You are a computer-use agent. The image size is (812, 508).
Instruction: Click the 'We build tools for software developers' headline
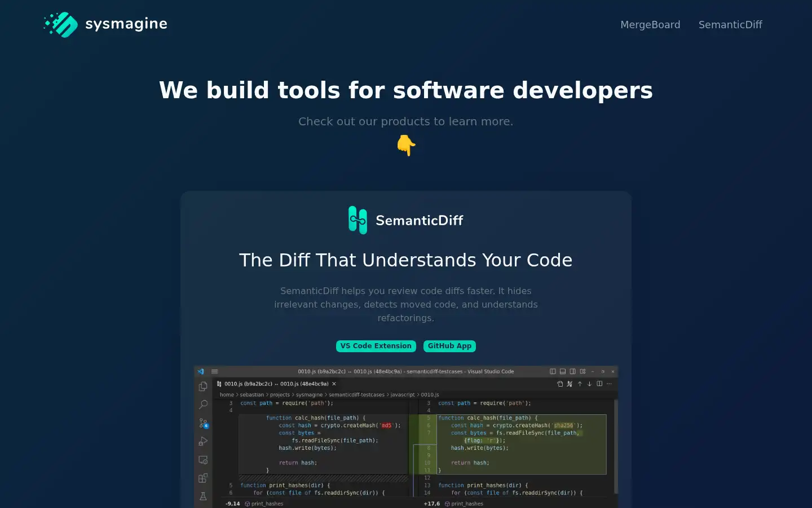pos(406,90)
